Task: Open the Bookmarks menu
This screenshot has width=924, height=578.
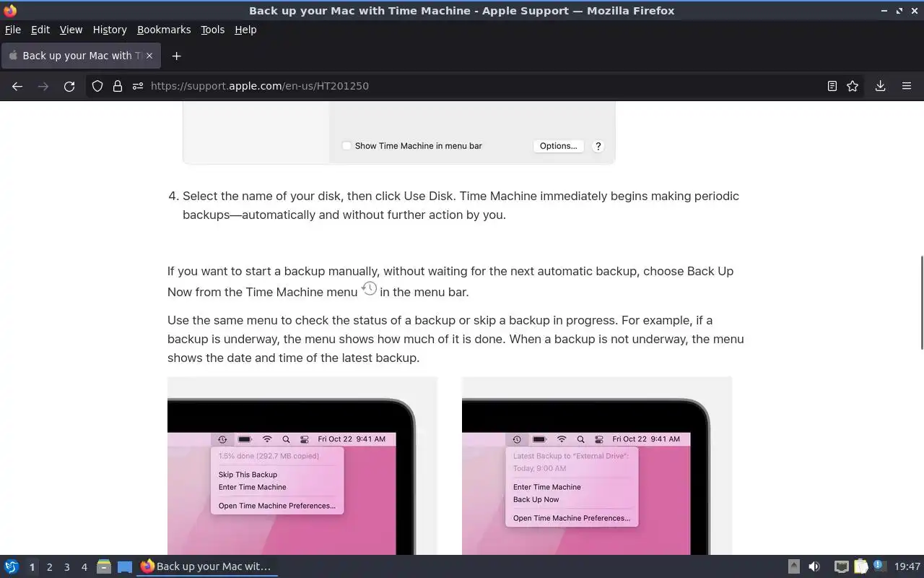Action: (x=164, y=30)
